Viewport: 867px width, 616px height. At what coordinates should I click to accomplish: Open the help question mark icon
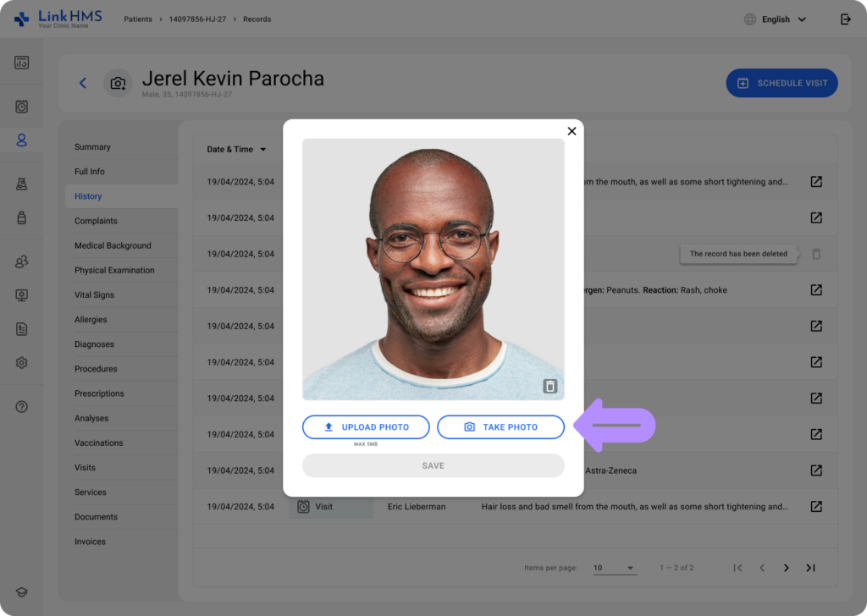pos(22,407)
